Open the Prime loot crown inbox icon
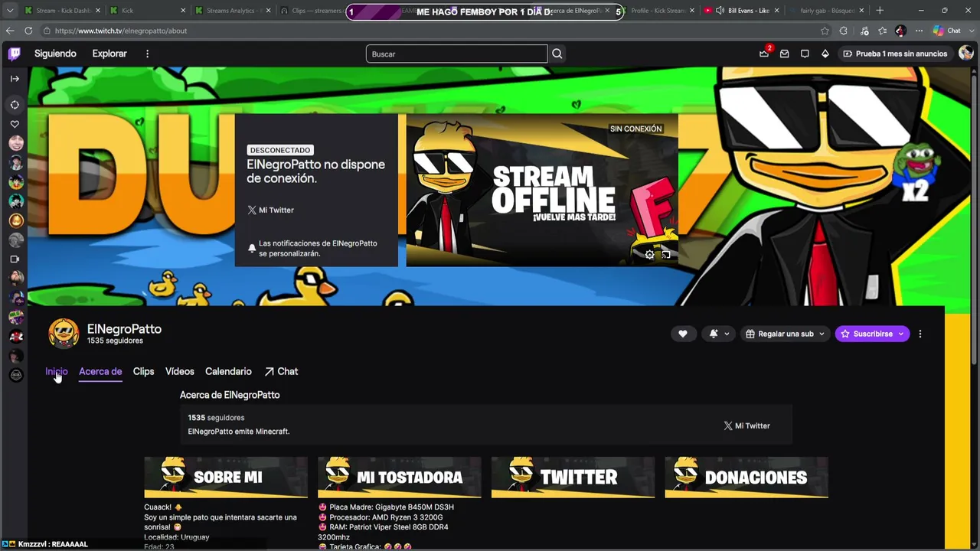The height and width of the screenshot is (551, 980). click(764, 54)
